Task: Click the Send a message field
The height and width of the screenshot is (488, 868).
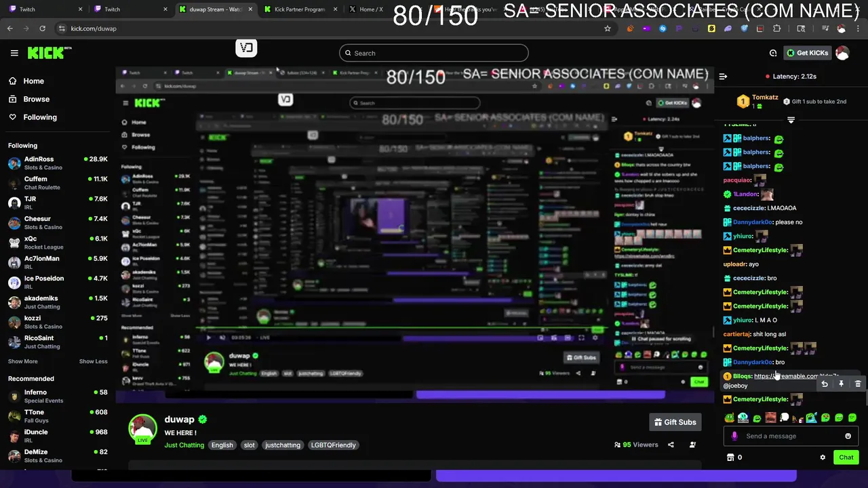Action: (791, 436)
